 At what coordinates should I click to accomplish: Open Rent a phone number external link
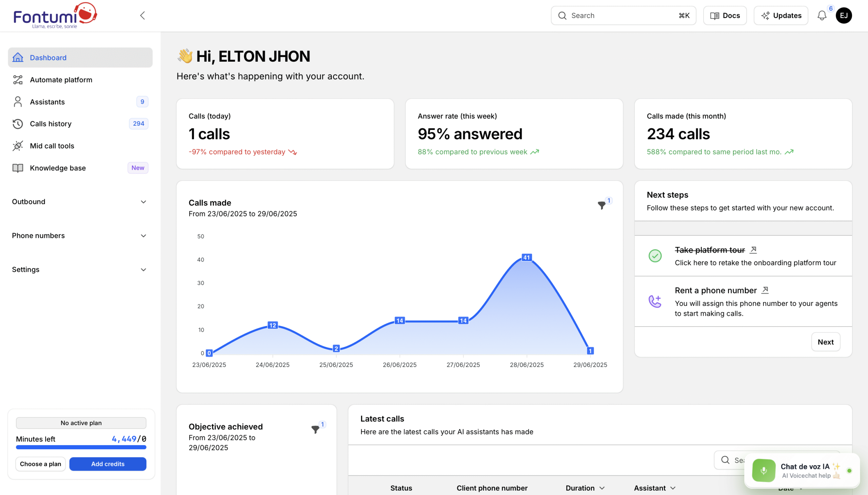(x=765, y=290)
